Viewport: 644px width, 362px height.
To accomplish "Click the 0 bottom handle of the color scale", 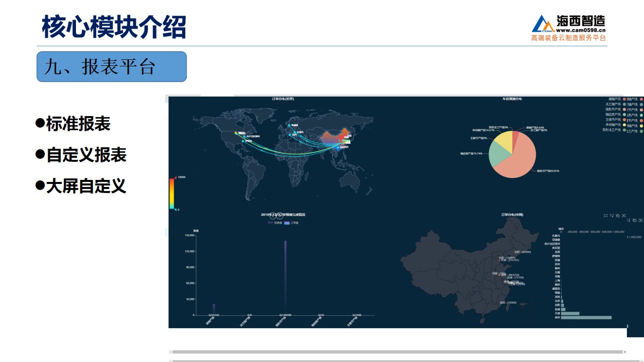I will coord(176,210).
